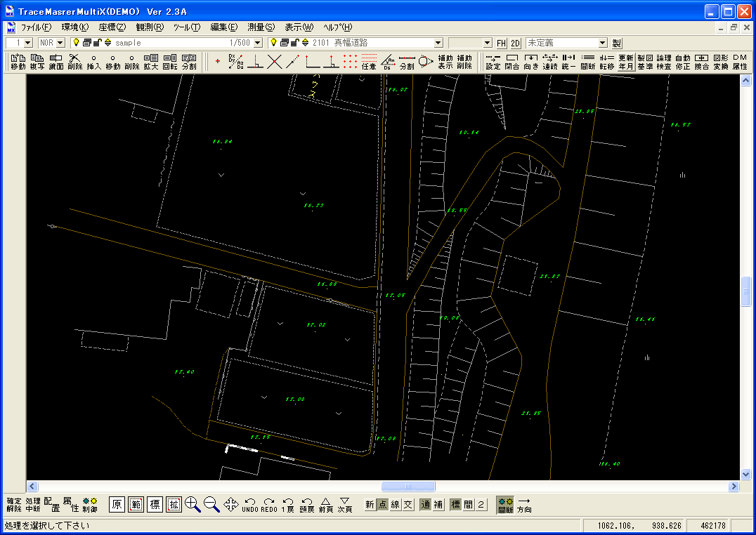Click the pan four-arrow icon
The width and height of the screenshot is (756, 535).
pos(231,504)
